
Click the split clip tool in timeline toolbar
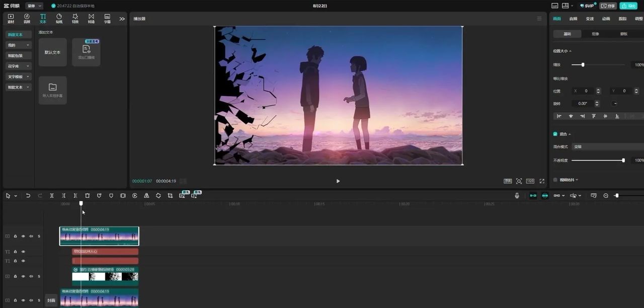[x=52, y=196]
